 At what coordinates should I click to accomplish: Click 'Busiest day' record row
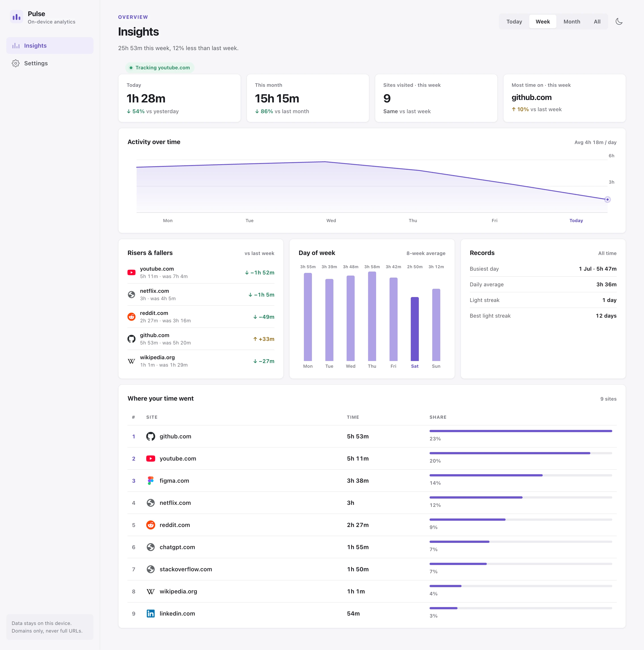pyautogui.click(x=543, y=269)
